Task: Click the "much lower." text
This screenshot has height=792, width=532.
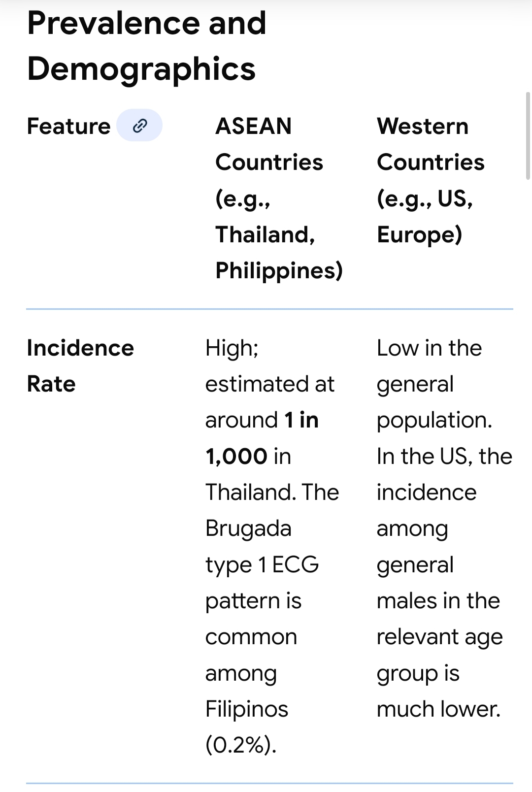Action: pyautogui.click(x=438, y=709)
